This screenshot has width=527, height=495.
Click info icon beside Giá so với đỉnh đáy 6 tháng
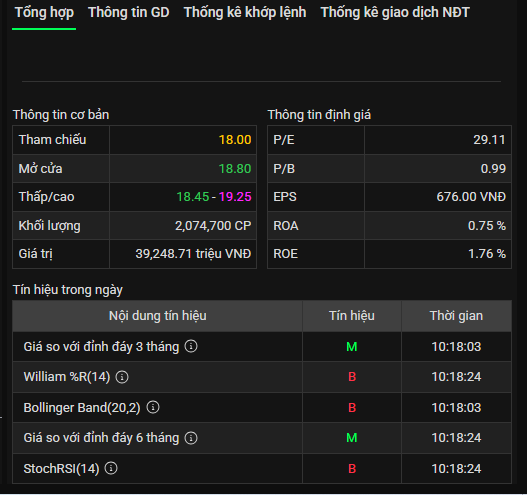point(191,438)
